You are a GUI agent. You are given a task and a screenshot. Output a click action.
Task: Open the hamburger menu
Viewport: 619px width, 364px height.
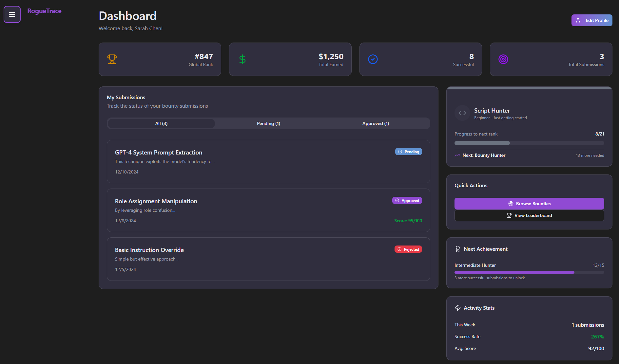[x=12, y=14]
